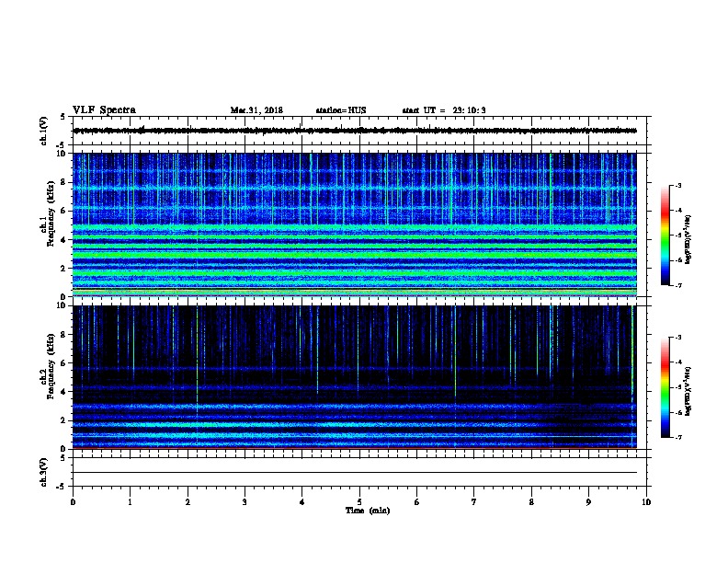Click the ch.2 frequency axis tick "8"
This screenshot has height=563, width=728.
63,335
